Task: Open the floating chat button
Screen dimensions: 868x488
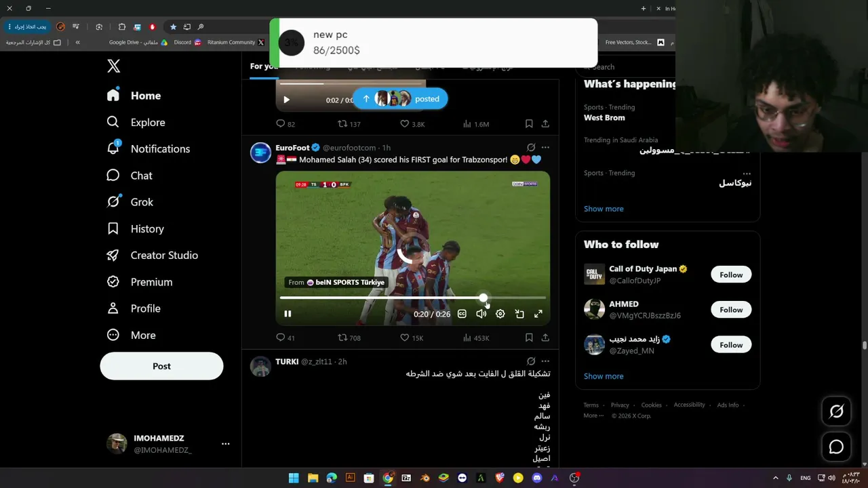Action: 836,447
